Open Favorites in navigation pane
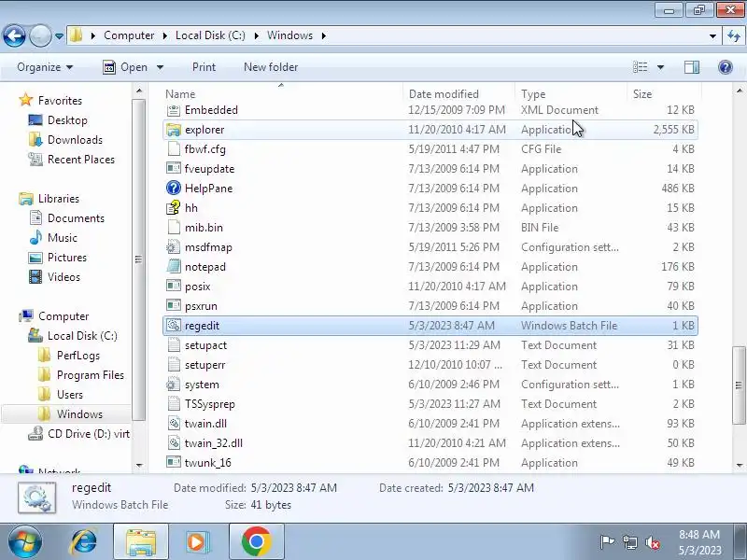 pyautogui.click(x=50, y=101)
